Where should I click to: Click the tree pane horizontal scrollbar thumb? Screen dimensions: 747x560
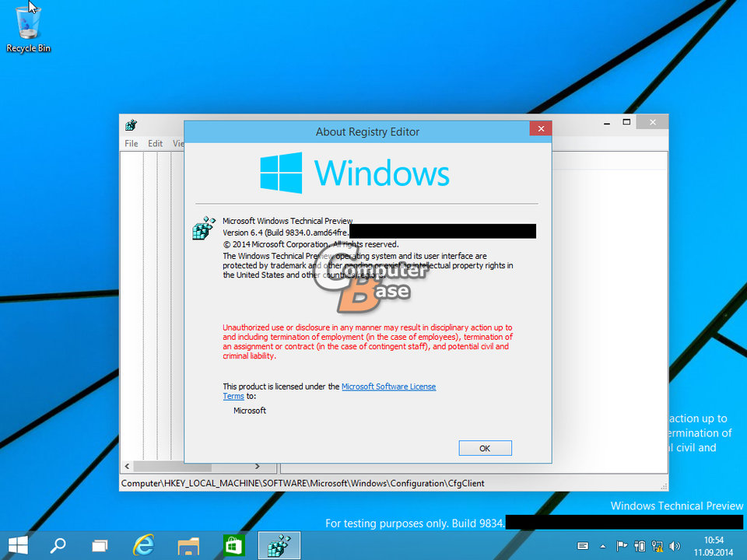[x=173, y=466]
